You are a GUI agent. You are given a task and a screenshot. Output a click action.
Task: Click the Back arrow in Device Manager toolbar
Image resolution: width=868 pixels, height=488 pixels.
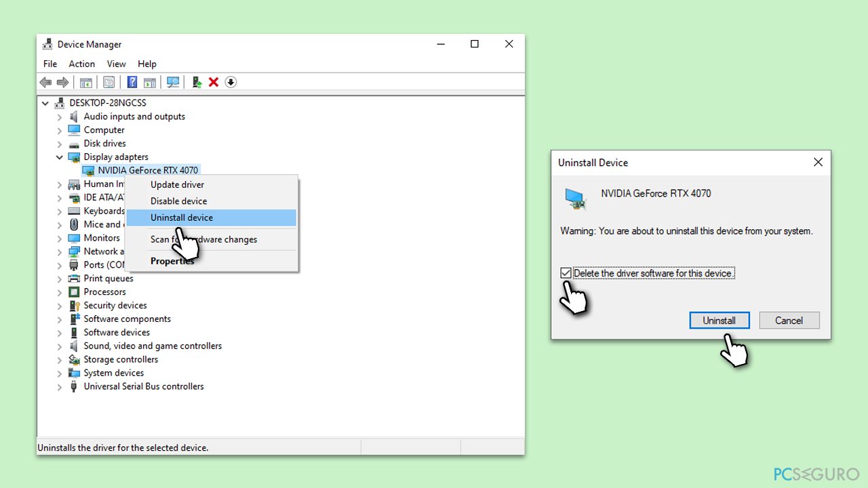pos(45,82)
